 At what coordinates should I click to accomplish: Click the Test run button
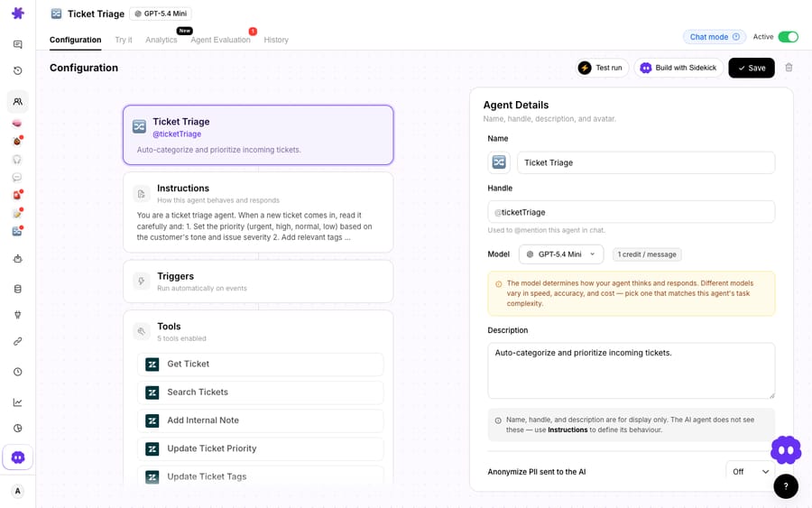[601, 68]
